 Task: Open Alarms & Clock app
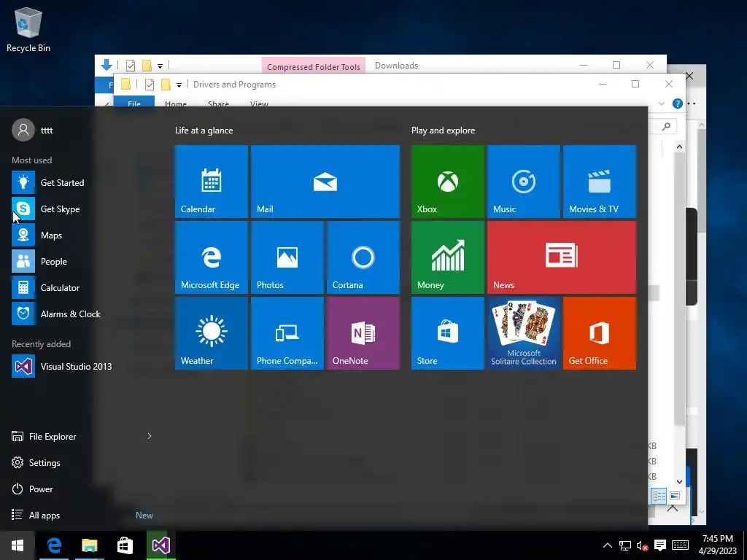pos(81,314)
